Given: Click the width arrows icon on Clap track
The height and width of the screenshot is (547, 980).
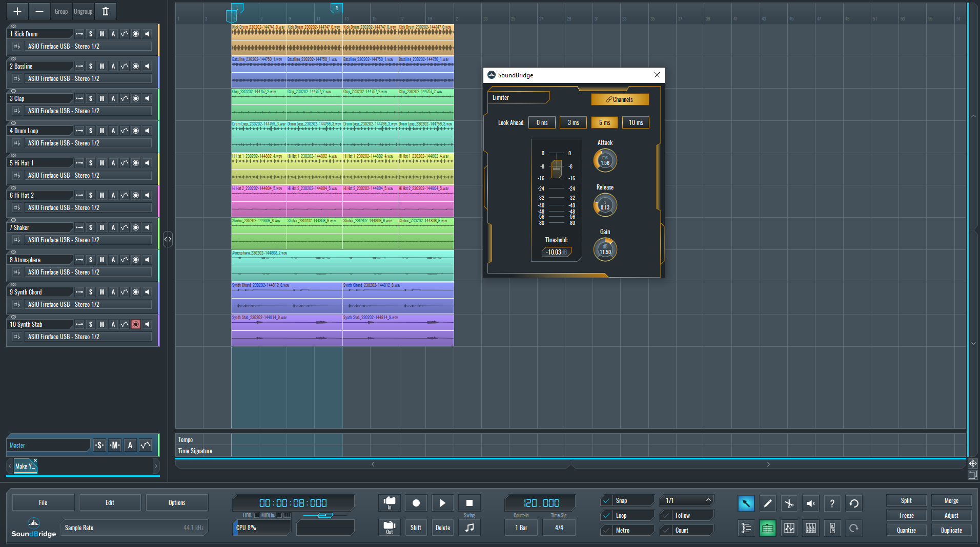Looking at the screenshot, I should pyautogui.click(x=79, y=98).
